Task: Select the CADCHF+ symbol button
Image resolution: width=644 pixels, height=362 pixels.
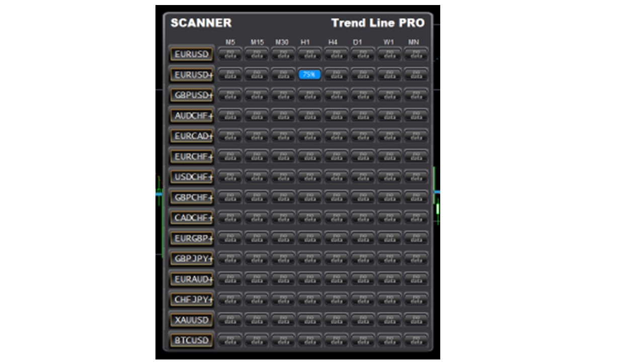Action: coord(191,218)
